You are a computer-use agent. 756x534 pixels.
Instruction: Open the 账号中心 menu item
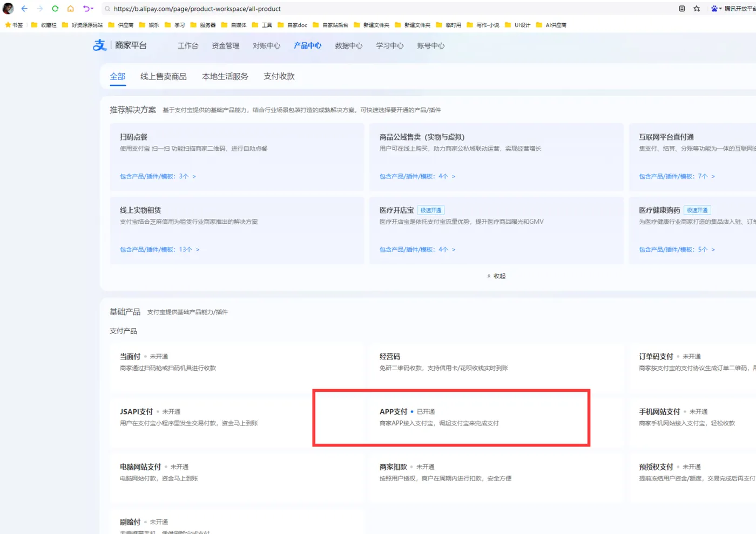[431, 45]
